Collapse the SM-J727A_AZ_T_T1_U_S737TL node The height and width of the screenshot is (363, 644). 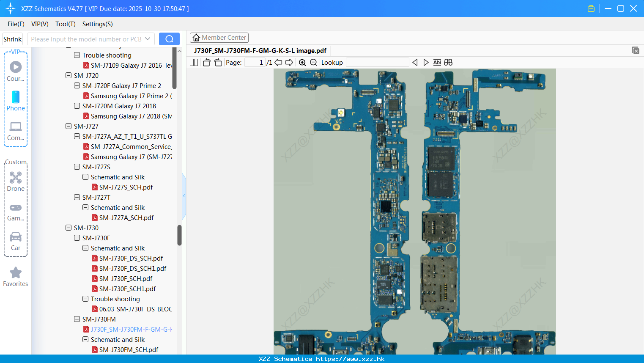[77, 136]
